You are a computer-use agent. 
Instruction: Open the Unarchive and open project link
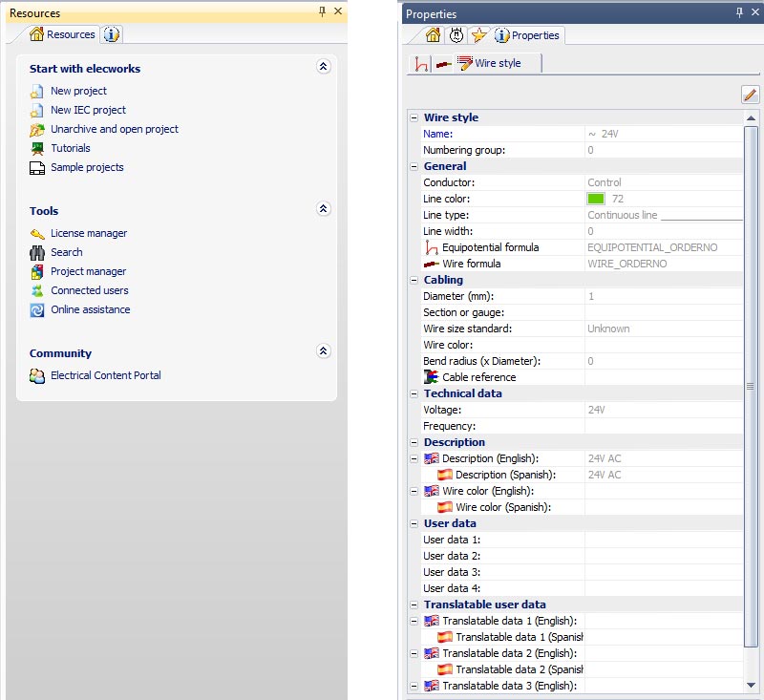click(115, 129)
